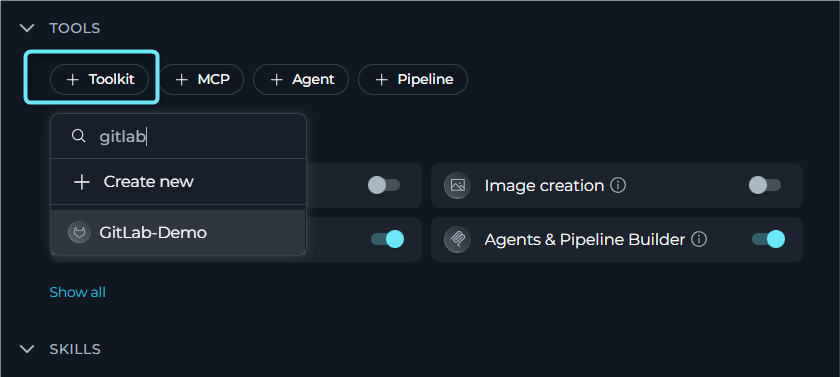The width and height of the screenshot is (840, 377).
Task: Click the Agents & Pipeline Builder label
Action: coord(585,239)
